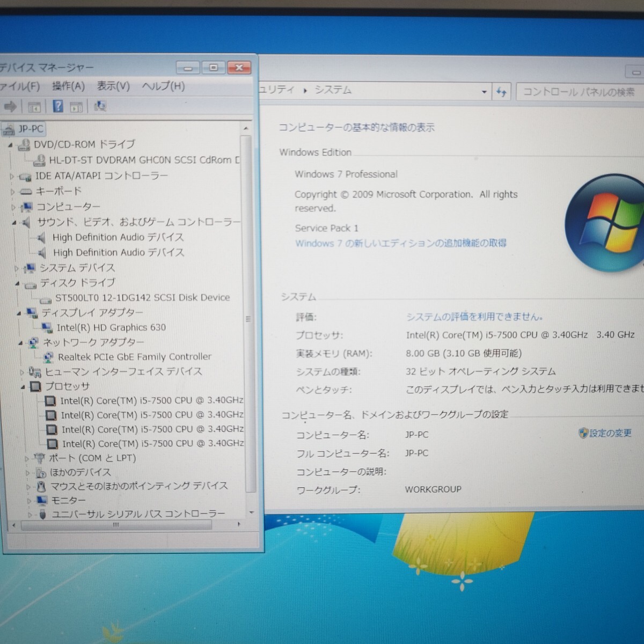Expand the ヒューマン インターフェイス デバイス node
This screenshot has width=644, height=644.
coord(22,372)
